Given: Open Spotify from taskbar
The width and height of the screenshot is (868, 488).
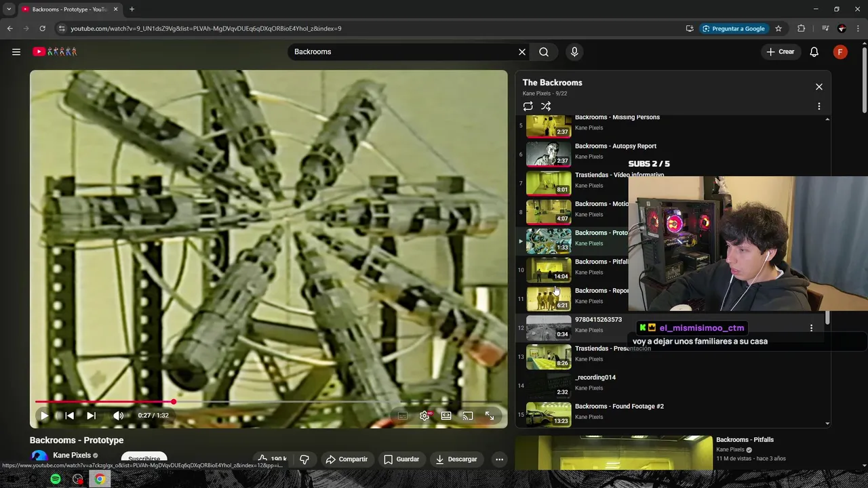Looking at the screenshot, I should pyautogui.click(x=56, y=479).
